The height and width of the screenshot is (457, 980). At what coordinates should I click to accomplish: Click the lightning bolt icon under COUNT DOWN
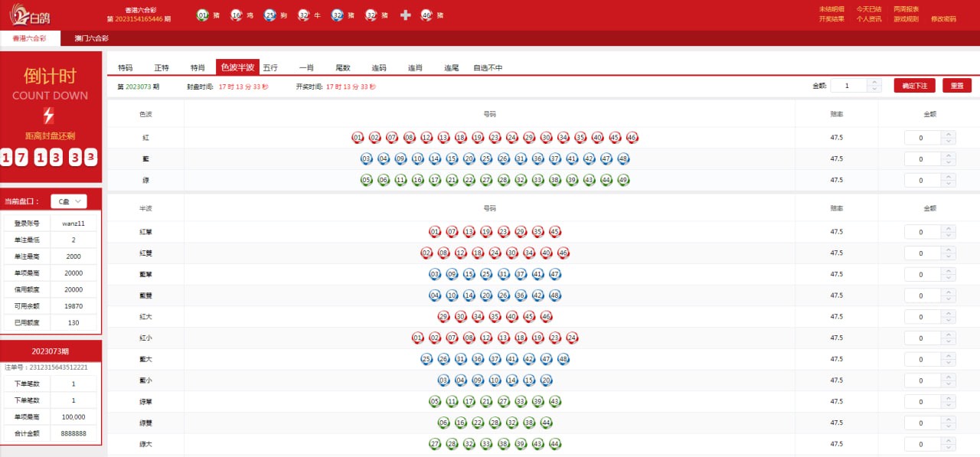[49, 116]
